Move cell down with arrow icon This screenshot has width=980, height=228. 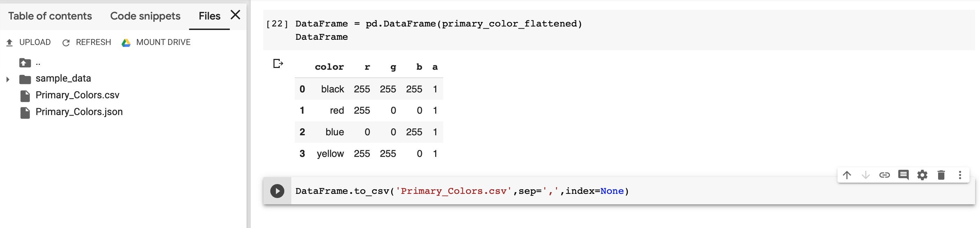click(865, 175)
